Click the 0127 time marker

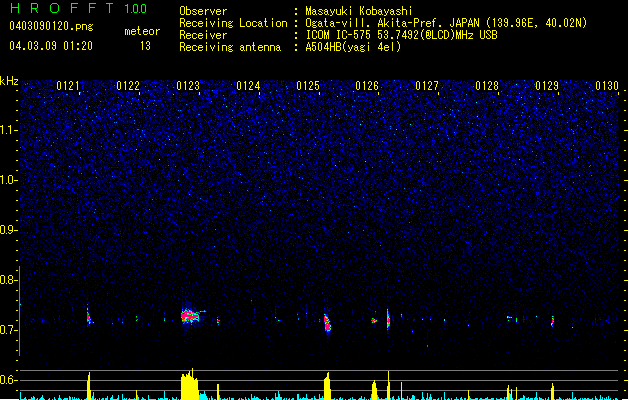click(x=427, y=86)
